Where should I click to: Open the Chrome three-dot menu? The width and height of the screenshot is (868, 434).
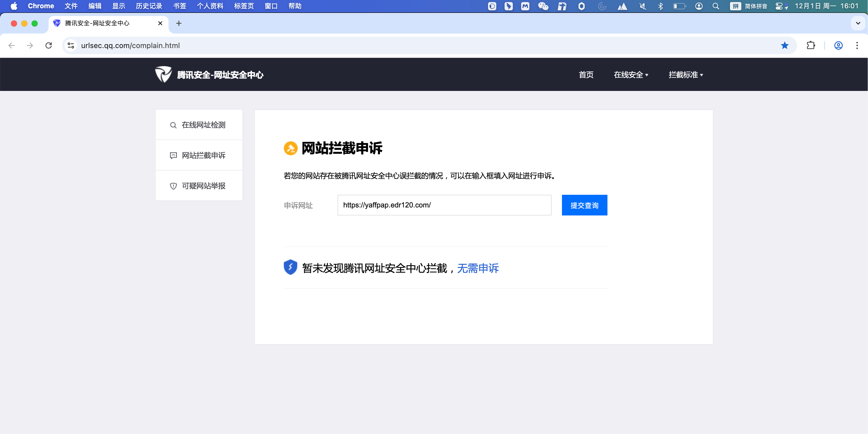click(x=857, y=45)
